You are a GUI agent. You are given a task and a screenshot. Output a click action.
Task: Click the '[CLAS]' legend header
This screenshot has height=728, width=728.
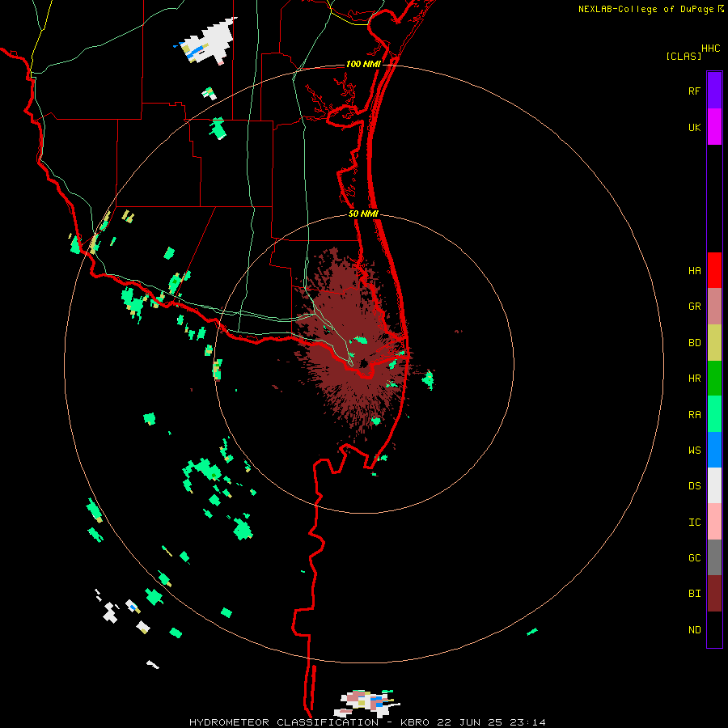(684, 56)
